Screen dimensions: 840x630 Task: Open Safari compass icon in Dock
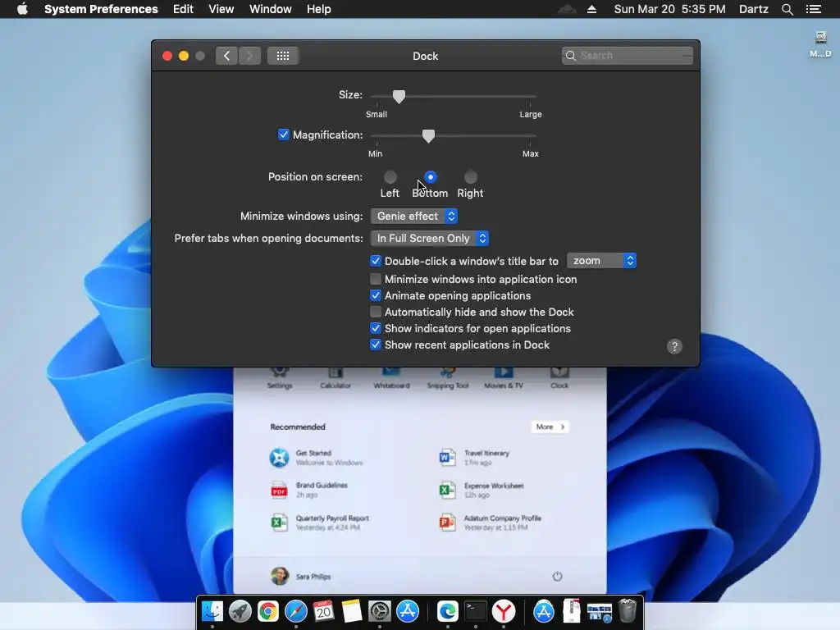click(295, 611)
